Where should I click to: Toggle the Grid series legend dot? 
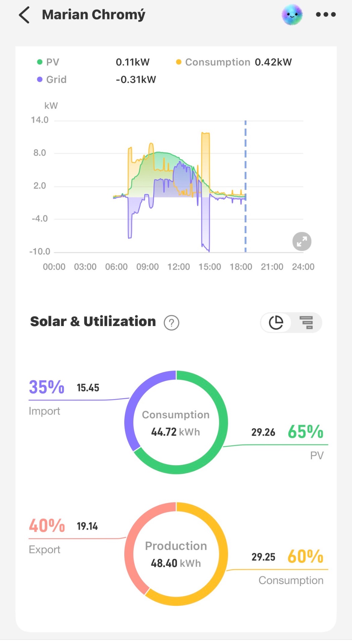point(40,79)
